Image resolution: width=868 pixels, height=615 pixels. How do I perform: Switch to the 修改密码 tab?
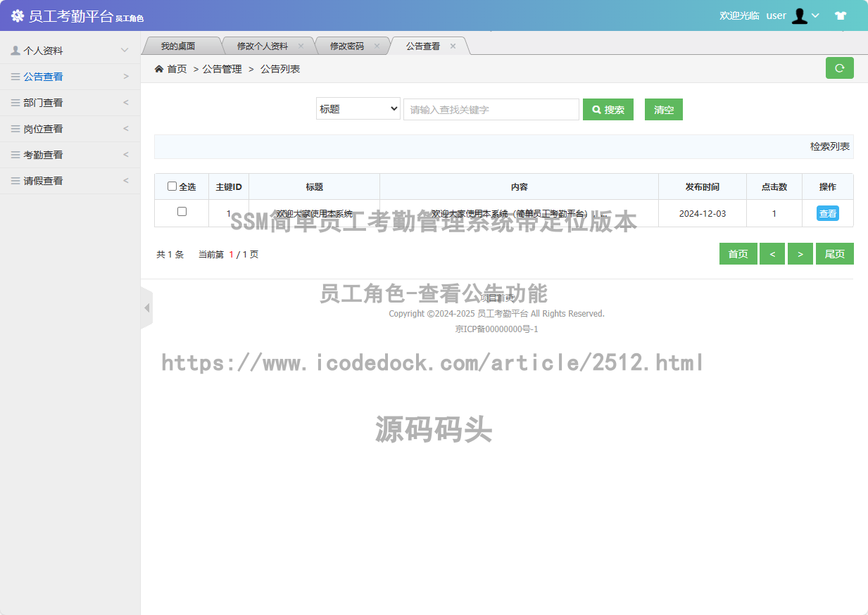(346, 46)
